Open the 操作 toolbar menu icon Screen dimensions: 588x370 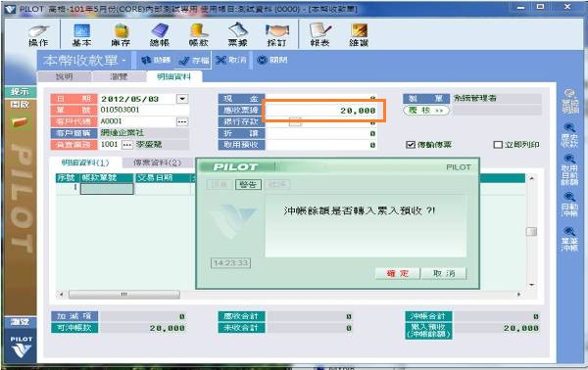pos(38,35)
